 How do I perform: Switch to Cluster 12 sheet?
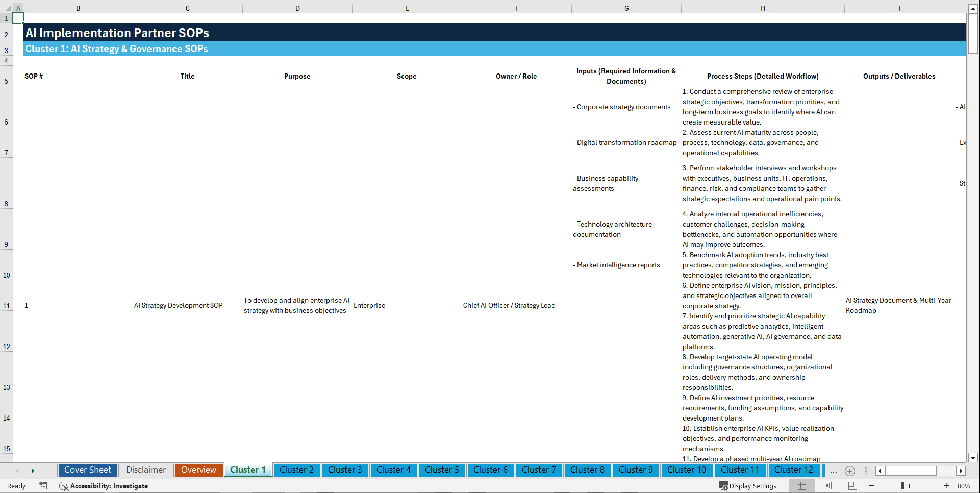(x=794, y=470)
